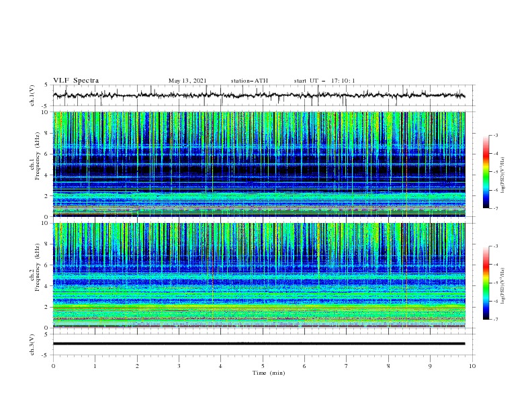Click the '-3' label on upper color scale
Screen dimensions: 532x411
click(x=495, y=135)
